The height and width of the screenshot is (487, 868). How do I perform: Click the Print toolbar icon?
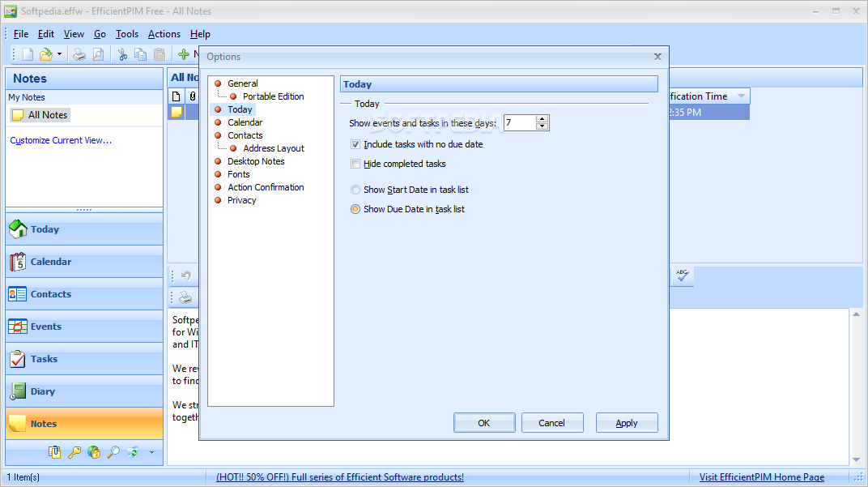pos(79,54)
